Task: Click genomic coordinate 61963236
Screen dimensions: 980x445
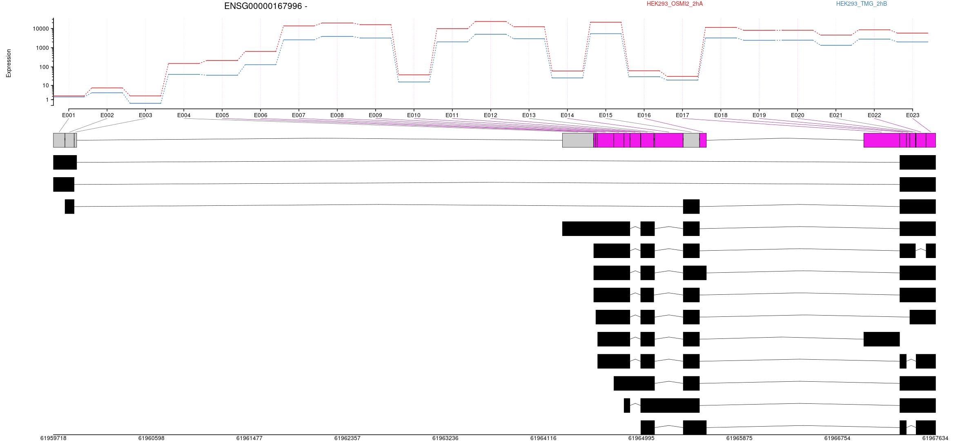Action: click(445, 438)
